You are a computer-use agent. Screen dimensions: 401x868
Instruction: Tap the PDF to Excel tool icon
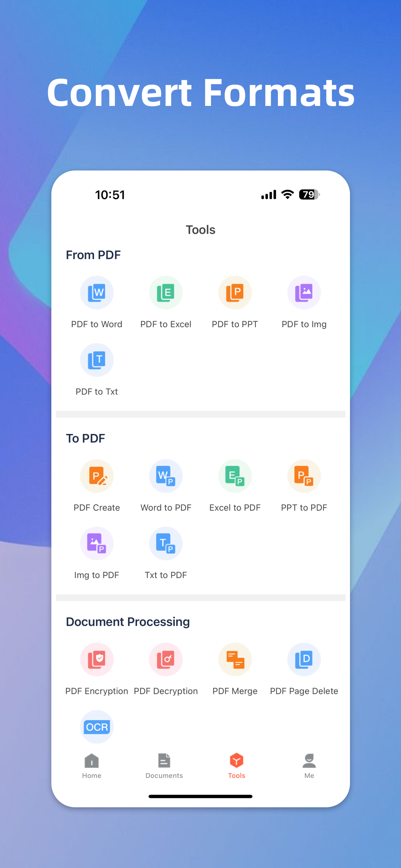coord(166,293)
